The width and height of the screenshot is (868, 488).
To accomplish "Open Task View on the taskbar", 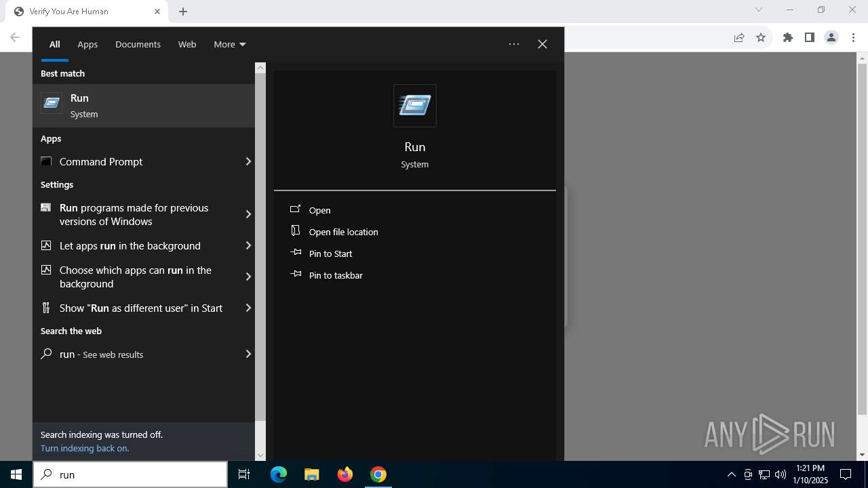I will pyautogui.click(x=244, y=474).
